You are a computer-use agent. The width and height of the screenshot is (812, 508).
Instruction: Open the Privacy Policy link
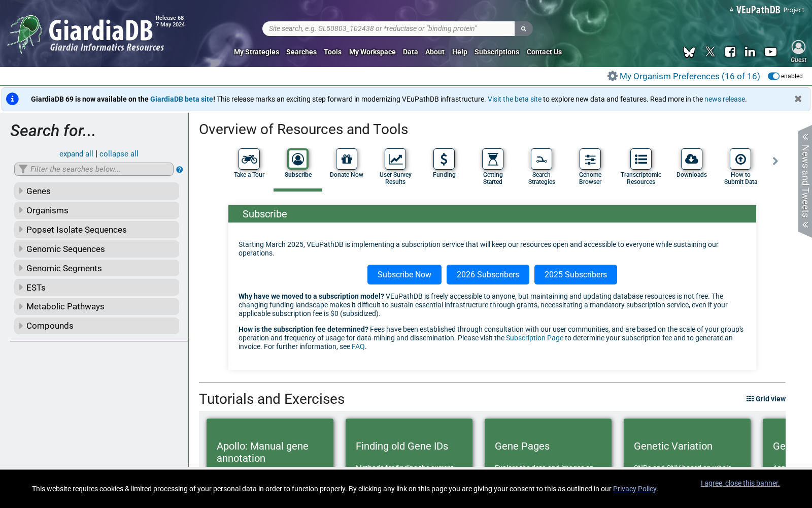(x=635, y=489)
